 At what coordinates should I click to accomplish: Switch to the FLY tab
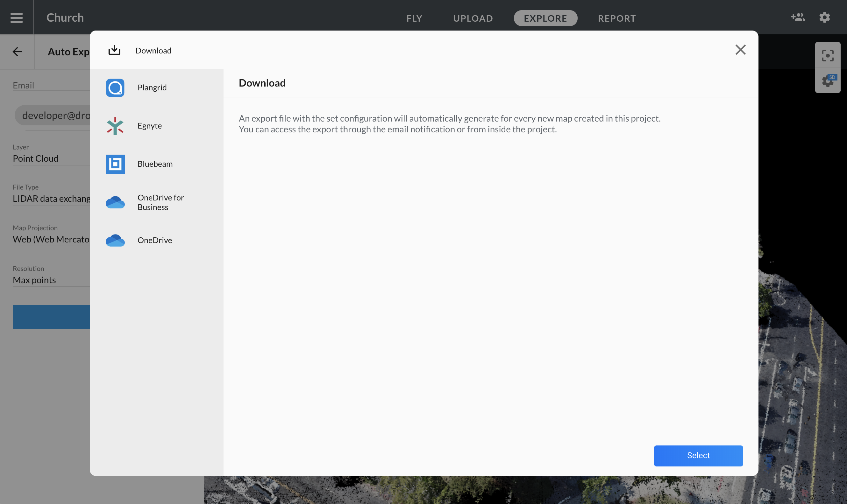[x=414, y=18]
